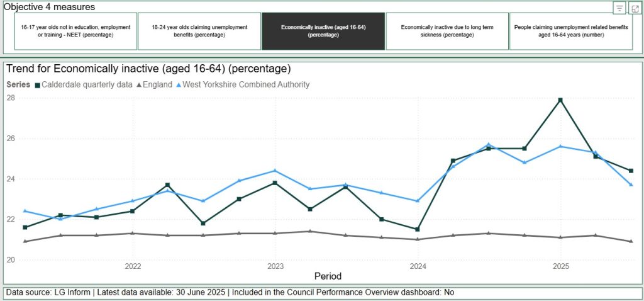Select the Calderdale peak data point at 2025
The width and height of the screenshot is (644, 301).
click(x=560, y=100)
